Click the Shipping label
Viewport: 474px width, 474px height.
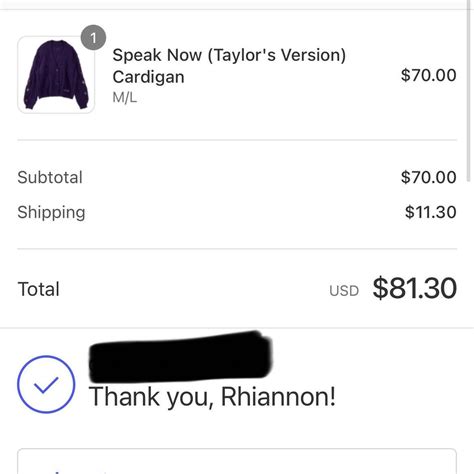[x=51, y=212]
